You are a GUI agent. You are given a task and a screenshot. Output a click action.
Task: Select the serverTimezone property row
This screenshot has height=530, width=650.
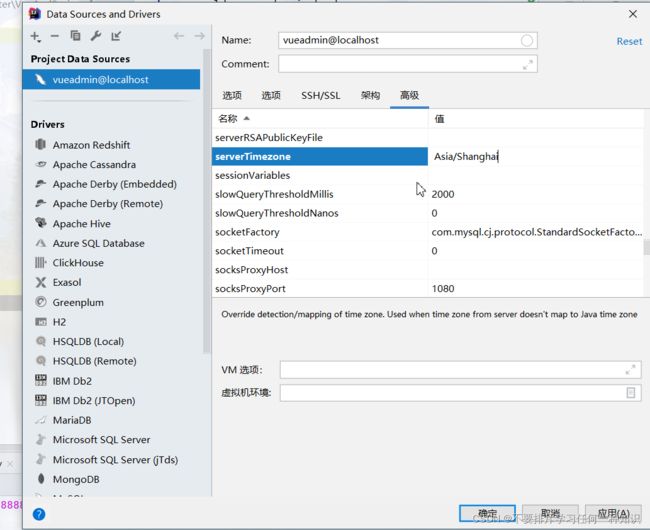click(x=320, y=157)
